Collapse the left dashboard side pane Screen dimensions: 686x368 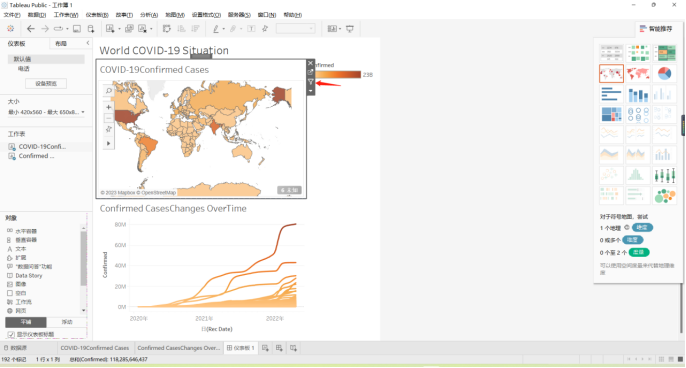pyautogui.click(x=88, y=43)
